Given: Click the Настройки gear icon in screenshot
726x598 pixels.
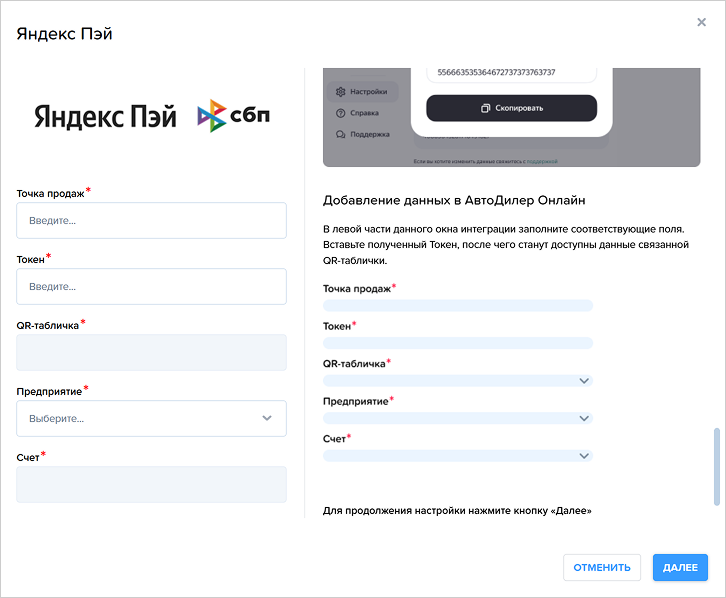Looking at the screenshot, I should point(341,92).
